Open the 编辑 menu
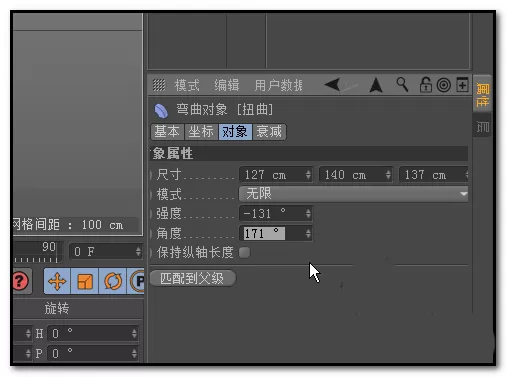The width and height of the screenshot is (507, 377). [227, 85]
